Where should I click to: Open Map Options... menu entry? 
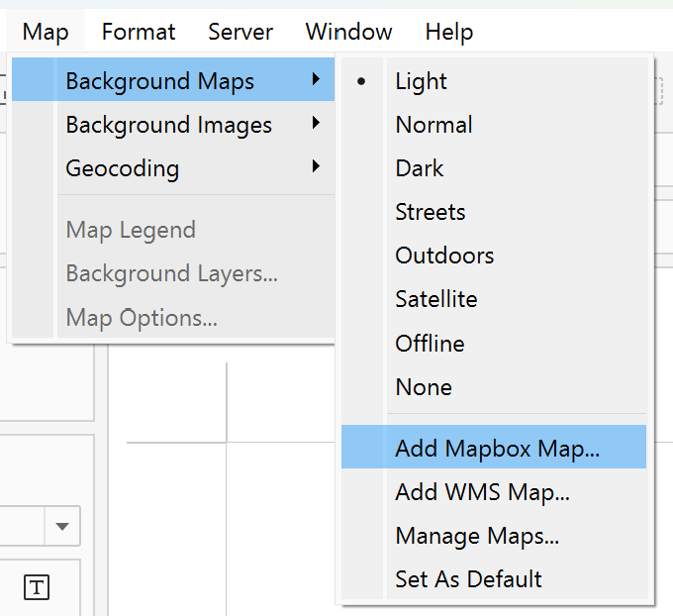(x=173, y=317)
